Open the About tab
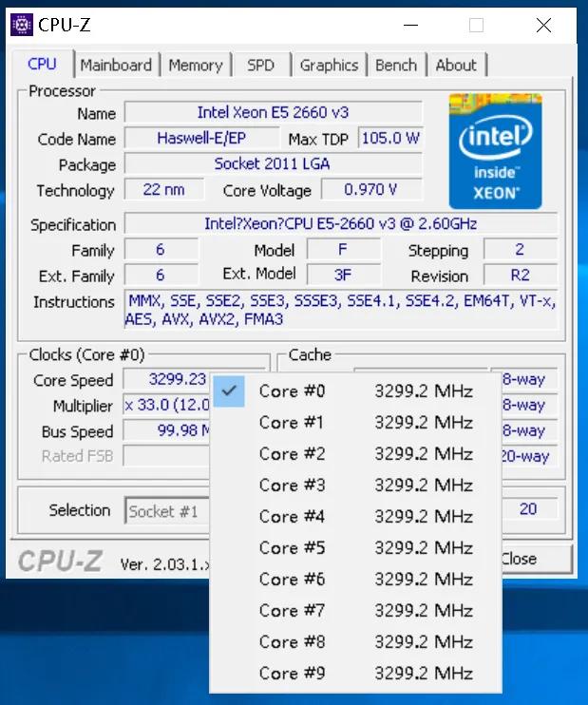Screen dimensions: 588x705 (456, 66)
